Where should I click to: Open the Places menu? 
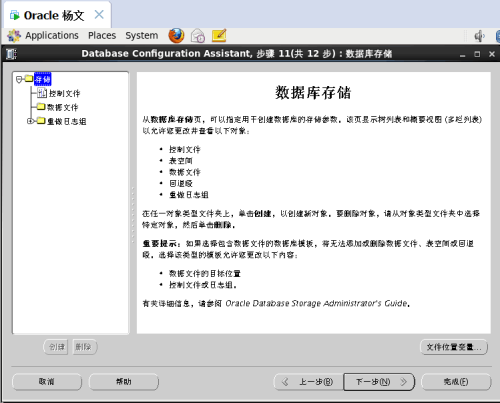pyautogui.click(x=102, y=35)
